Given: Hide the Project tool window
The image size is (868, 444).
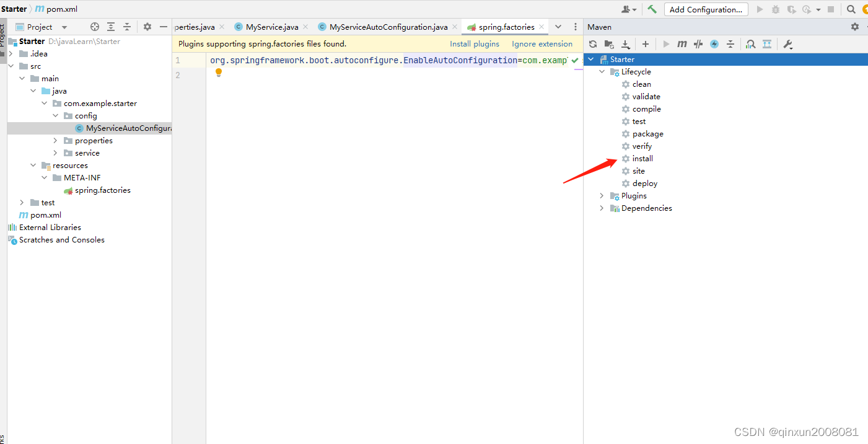Looking at the screenshot, I should (164, 27).
